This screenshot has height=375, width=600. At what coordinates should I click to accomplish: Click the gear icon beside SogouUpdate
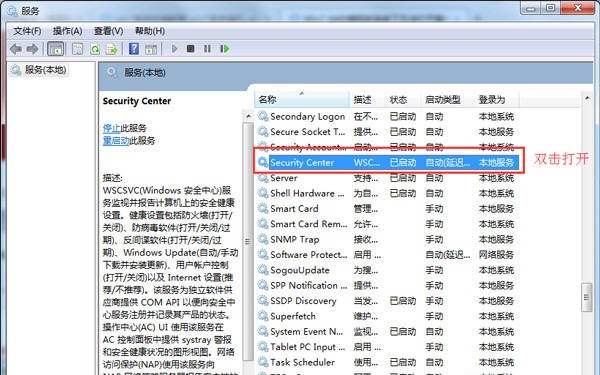262,270
